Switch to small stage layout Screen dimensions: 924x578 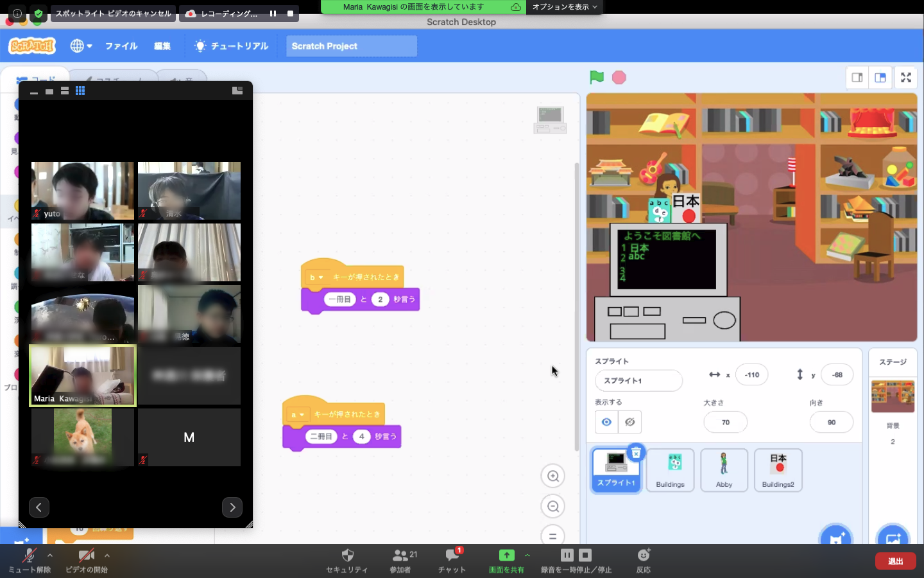click(x=857, y=78)
